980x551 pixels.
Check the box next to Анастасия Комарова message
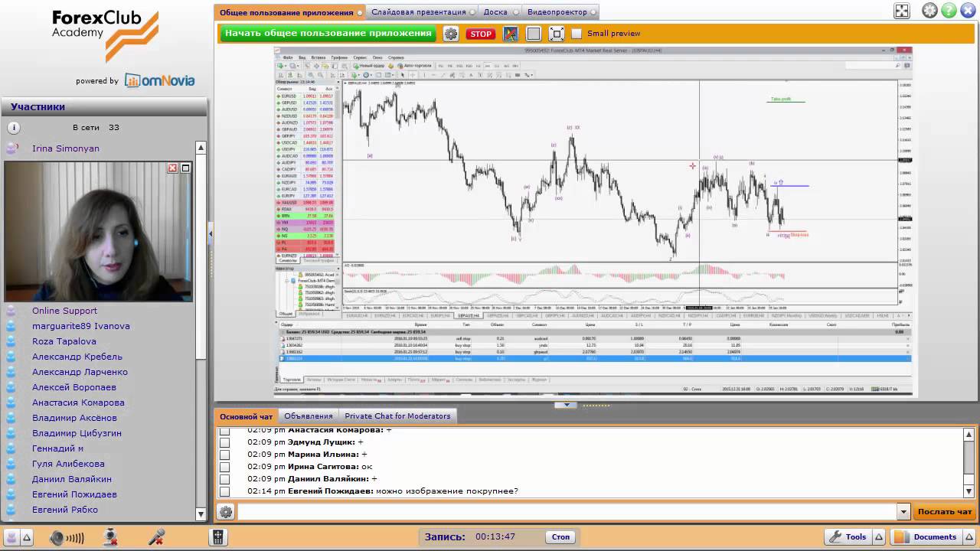[x=224, y=431]
